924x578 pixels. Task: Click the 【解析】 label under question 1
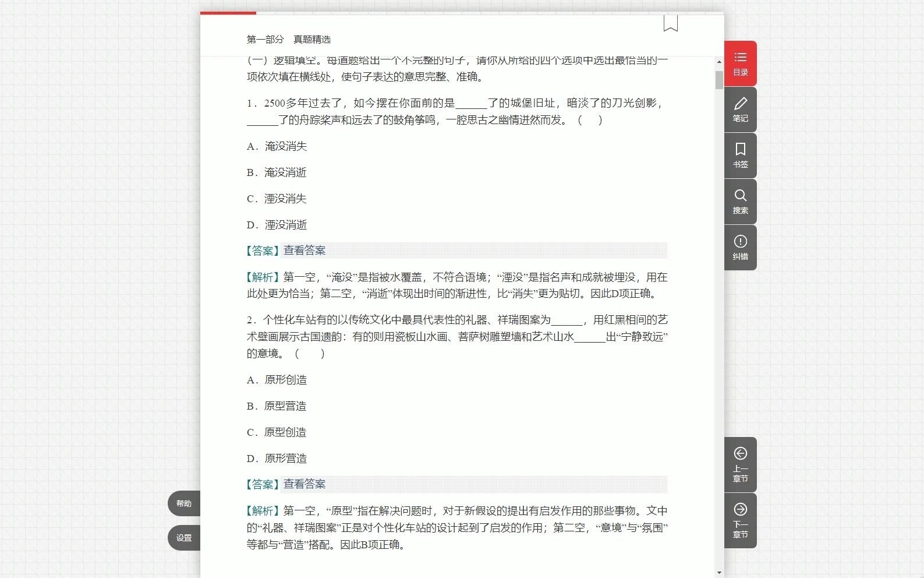point(263,277)
